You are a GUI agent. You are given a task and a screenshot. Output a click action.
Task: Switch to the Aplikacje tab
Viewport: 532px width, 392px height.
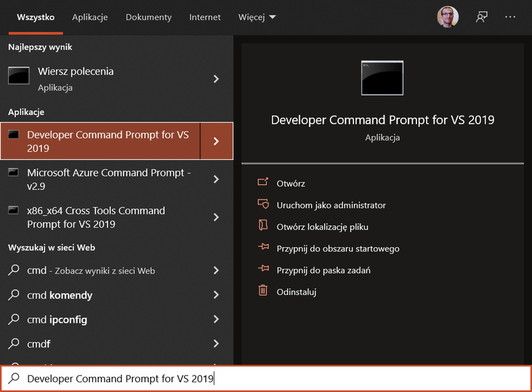click(x=90, y=17)
